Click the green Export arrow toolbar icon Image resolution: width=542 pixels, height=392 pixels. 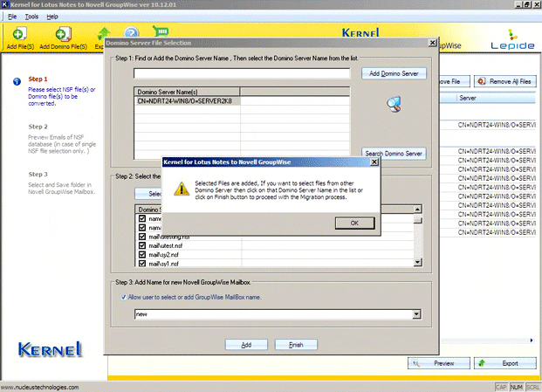[x=104, y=35]
